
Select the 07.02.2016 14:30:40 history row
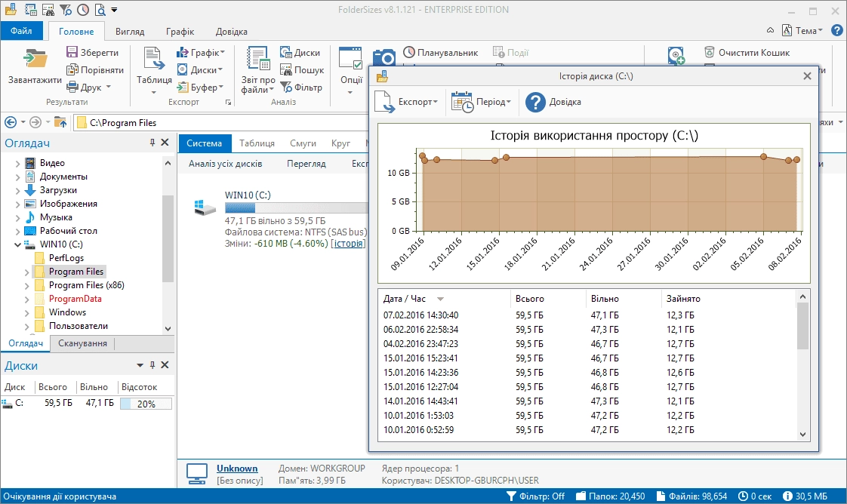click(x=587, y=315)
